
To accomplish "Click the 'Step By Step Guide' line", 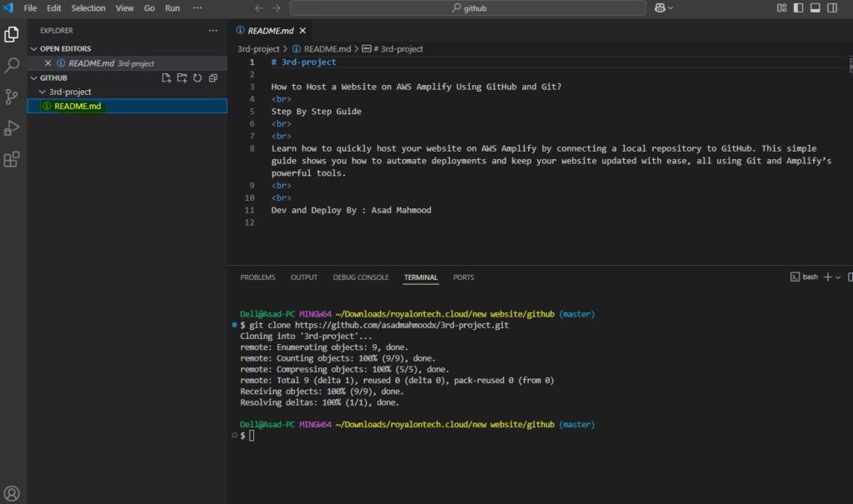I will click(x=316, y=112).
